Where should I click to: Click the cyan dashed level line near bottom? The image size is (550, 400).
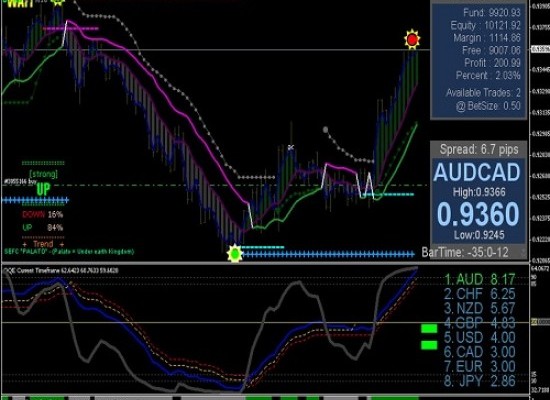(x=263, y=247)
